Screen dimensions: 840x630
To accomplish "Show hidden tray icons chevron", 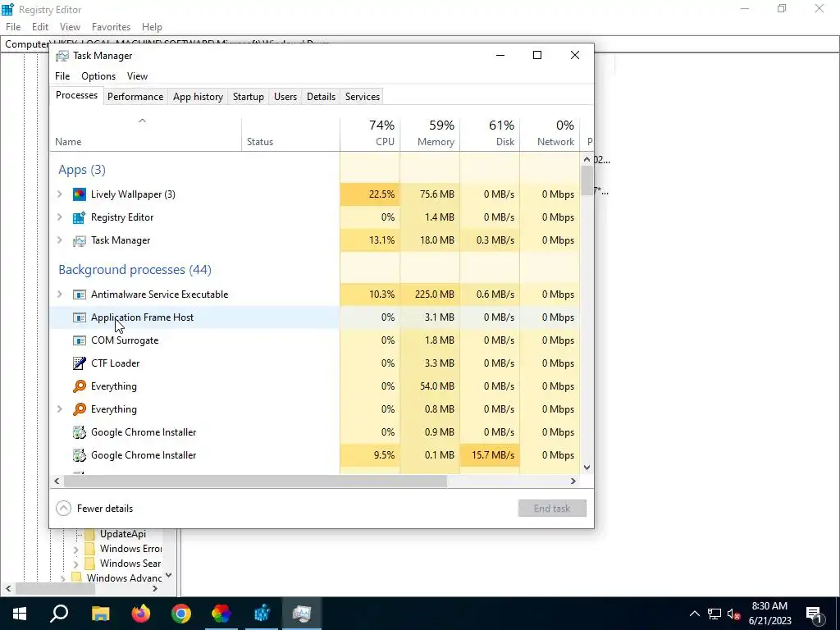I will pos(694,614).
